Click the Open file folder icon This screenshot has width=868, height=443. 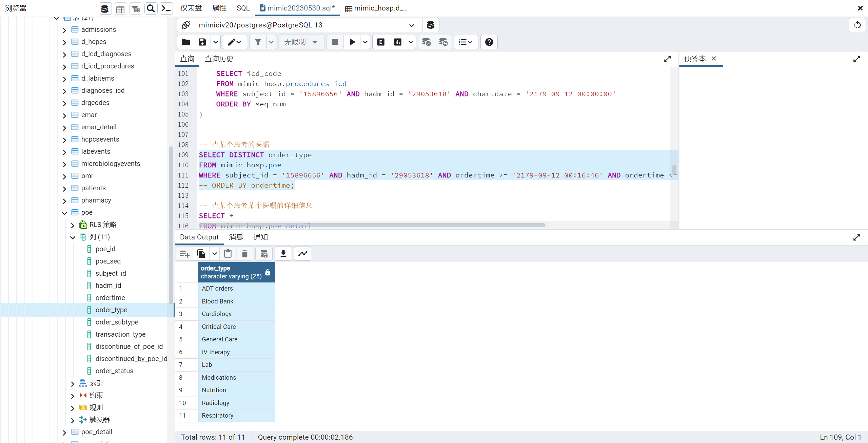[x=185, y=42]
